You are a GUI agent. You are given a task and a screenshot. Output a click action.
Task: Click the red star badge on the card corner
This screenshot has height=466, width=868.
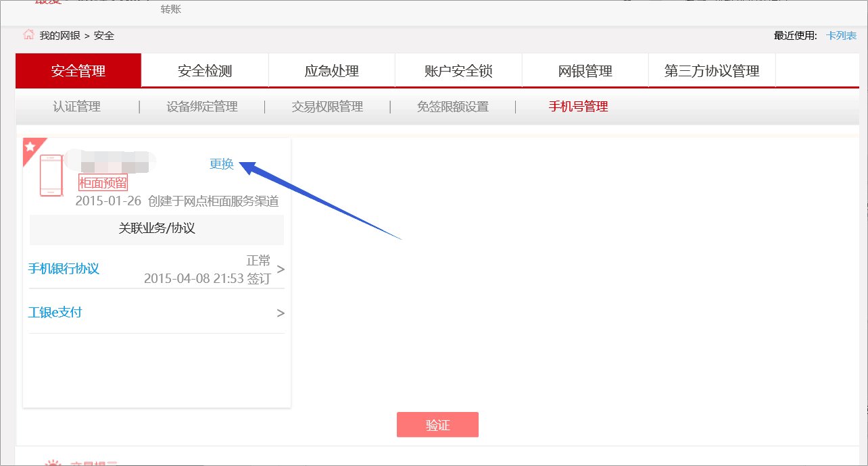(30, 146)
